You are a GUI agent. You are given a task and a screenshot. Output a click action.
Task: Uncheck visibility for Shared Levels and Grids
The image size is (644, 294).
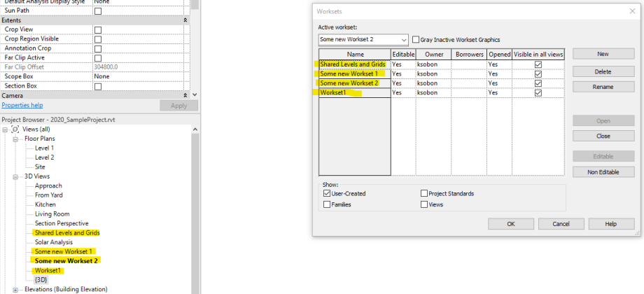(x=538, y=65)
